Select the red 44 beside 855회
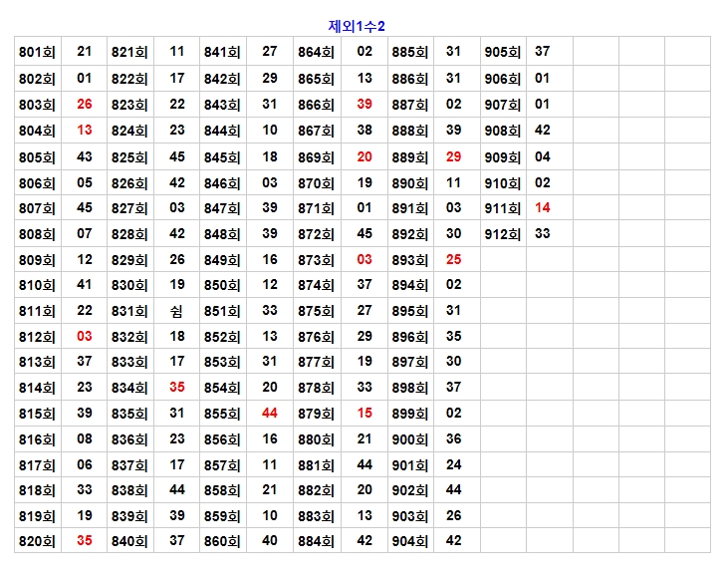728x576 pixels. coord(270,414)
